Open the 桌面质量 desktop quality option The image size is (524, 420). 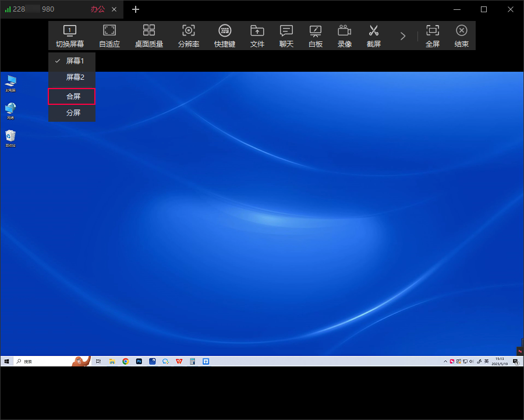148,36
